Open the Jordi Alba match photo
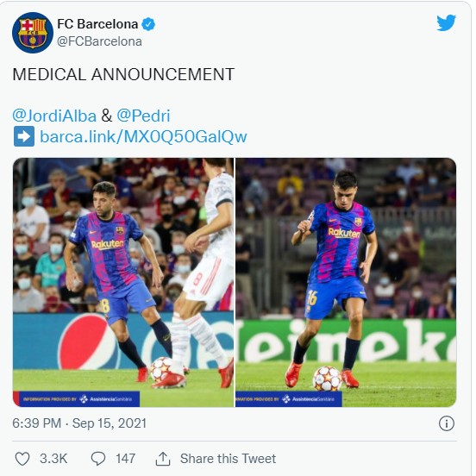The image size is (476, 476). [x=123, y=282]
